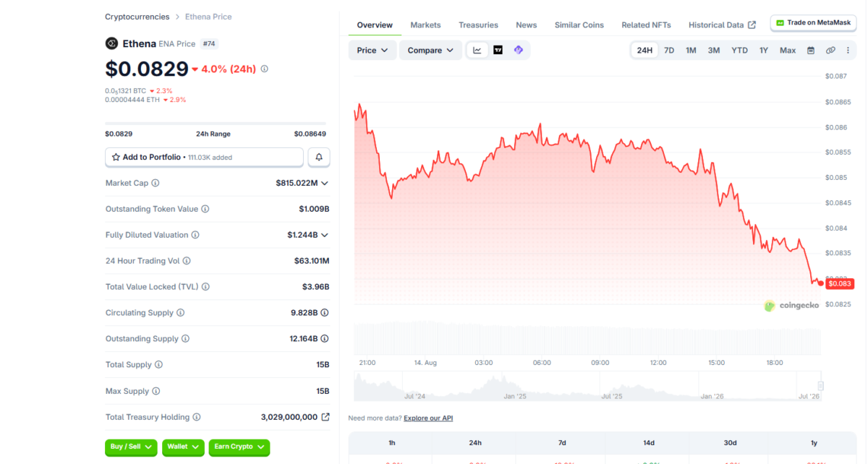Open the Earn Crypto dropdown
The image size is (868, 464).
click(239, 447)
